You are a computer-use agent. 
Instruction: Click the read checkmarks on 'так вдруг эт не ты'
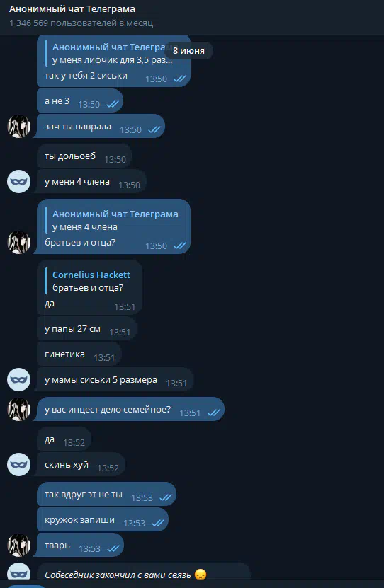click(x=166, y=497)
